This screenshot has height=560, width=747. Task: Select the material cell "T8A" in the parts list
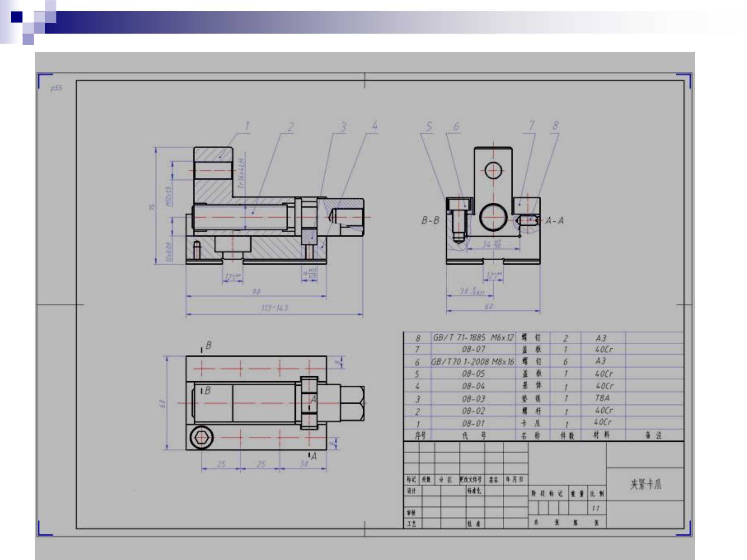pyautogui.click(x=602, y=398)
